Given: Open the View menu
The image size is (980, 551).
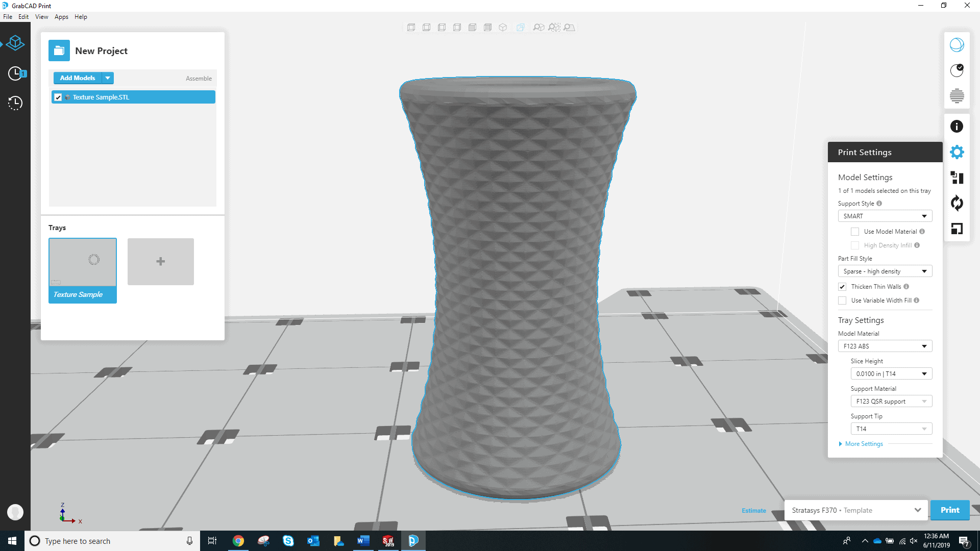Looking at the screenshot, I should click(x=41, y=17).
